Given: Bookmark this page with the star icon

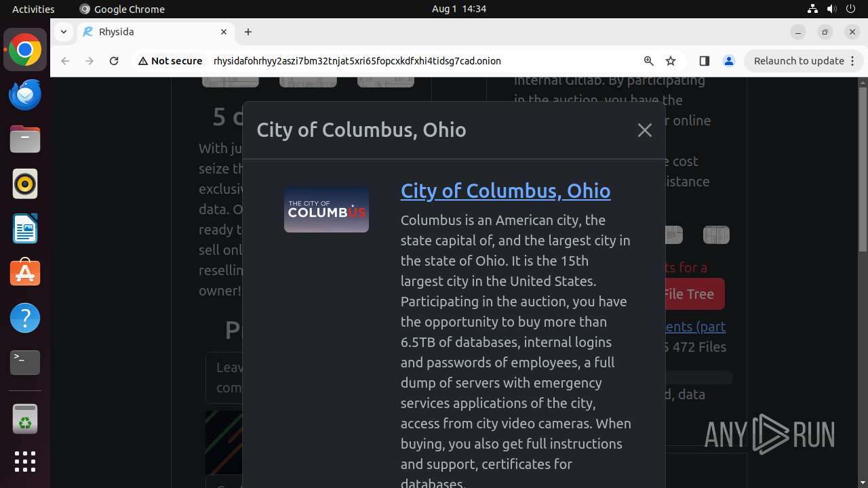Looking at the screenshot, I should (671, 61).
